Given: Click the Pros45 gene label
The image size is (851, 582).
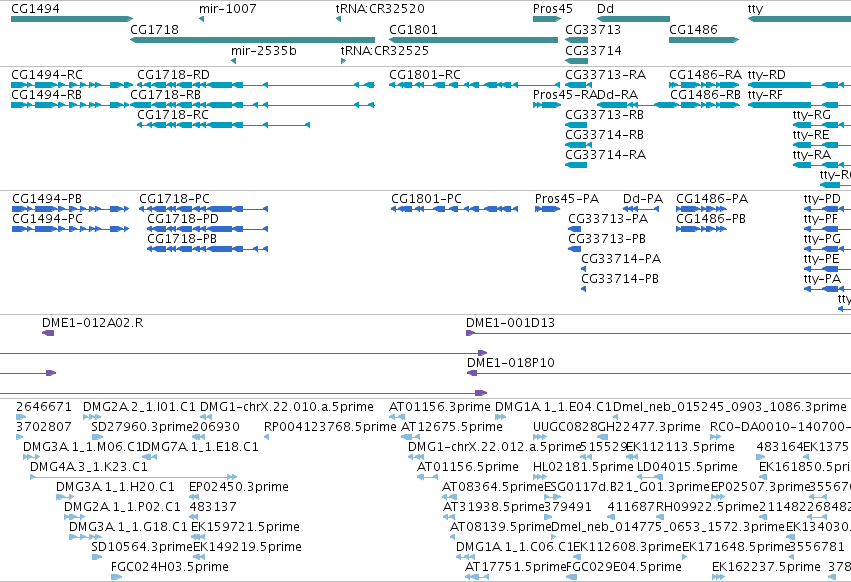Looking at the screenshot, I should pyautogui.click(x=552, y=9).
